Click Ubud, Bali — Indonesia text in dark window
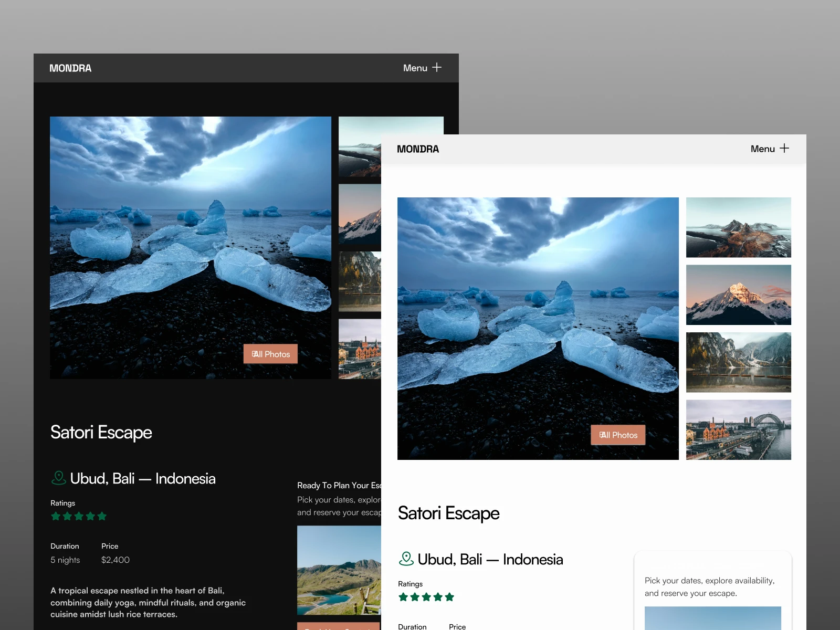The height and width of the screenshot is (630, 840). tap(143, 478)
